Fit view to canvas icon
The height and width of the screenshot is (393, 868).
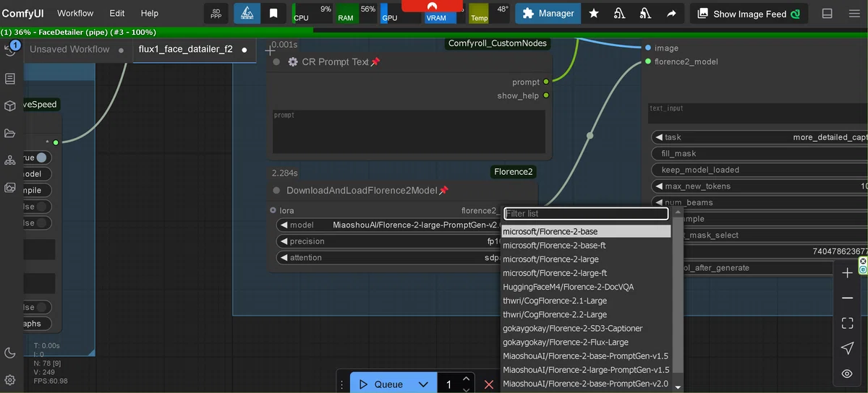pos(848,323)
